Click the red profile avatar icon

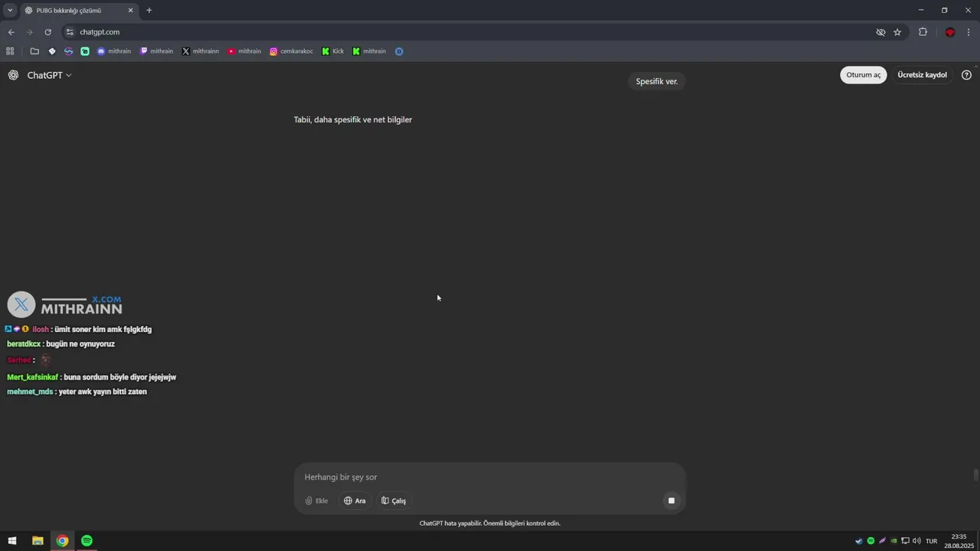pyautogui.click(x=950, y=32)
